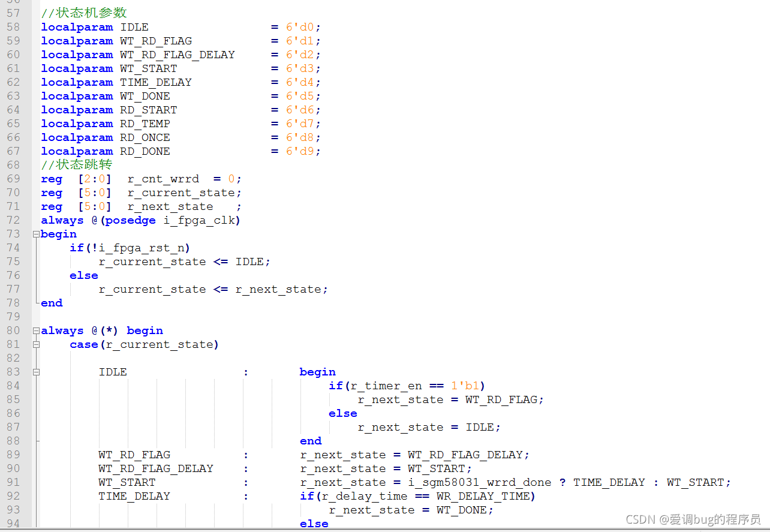The width and height of the screenshot is (770, 532).
Task: Click the r_cnt_wrrd register name
Action: 163,179
